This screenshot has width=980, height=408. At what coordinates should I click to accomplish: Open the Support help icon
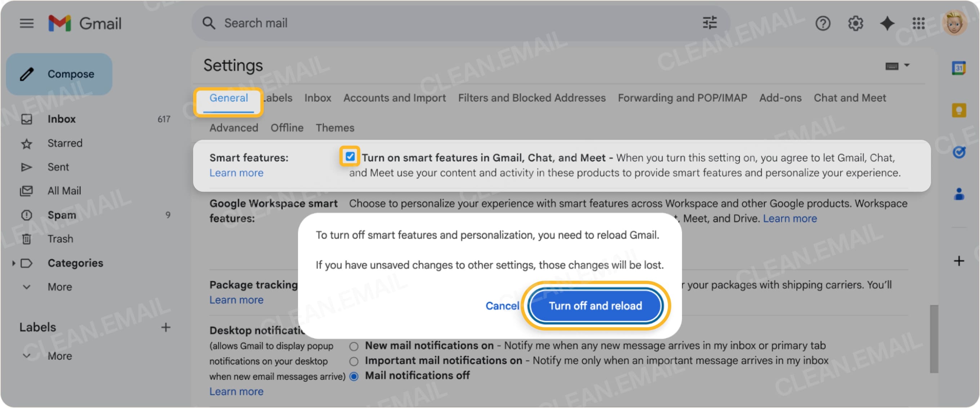(823, 23)
